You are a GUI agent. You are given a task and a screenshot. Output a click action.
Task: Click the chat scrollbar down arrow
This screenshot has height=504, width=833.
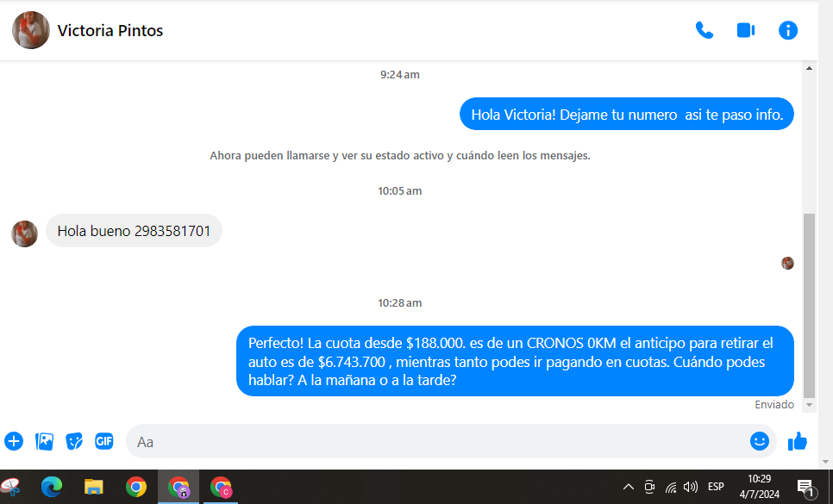[x=809, y=405]
